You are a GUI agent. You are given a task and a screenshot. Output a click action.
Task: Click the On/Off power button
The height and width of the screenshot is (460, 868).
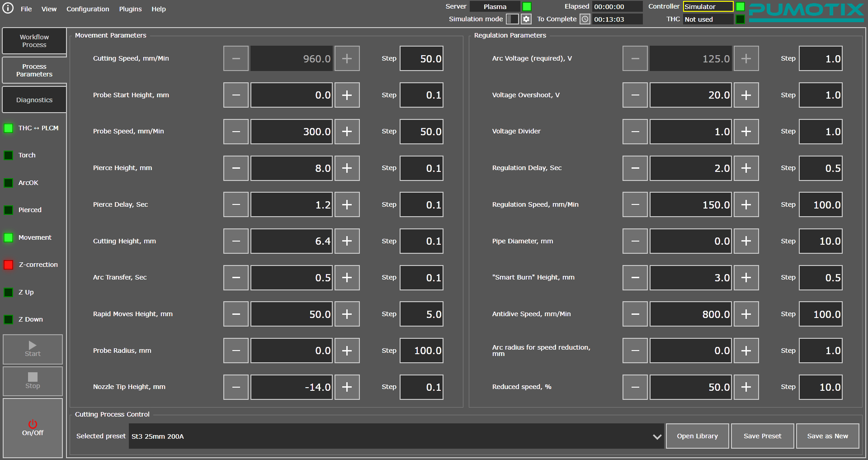(33, 428)
